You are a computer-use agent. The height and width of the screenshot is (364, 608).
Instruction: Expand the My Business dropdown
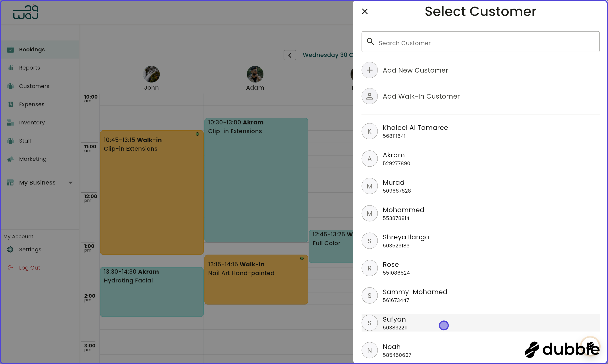[x=71, y=182]
